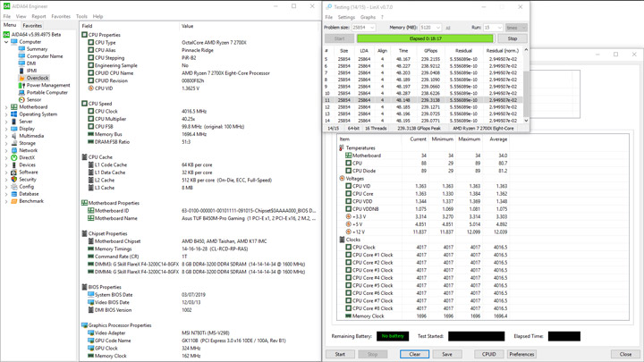Viewport: 644px width, 362px height.
Task: Click the Operating System Windows icon
Action: coord(14,114)
